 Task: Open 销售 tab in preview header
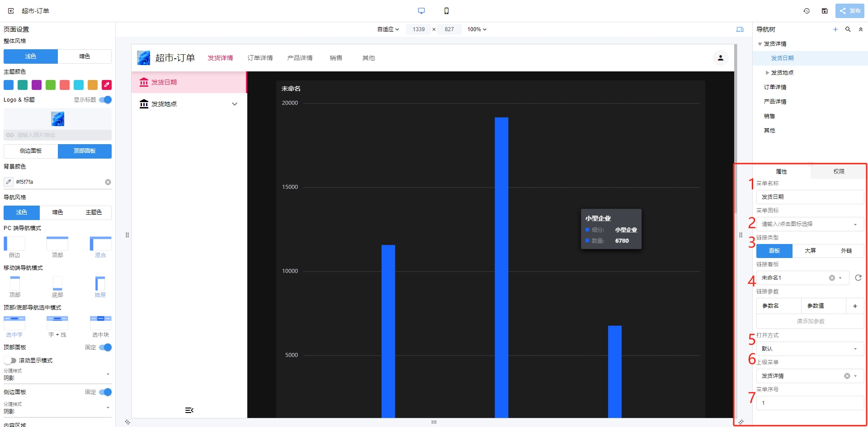coord(336,58)
